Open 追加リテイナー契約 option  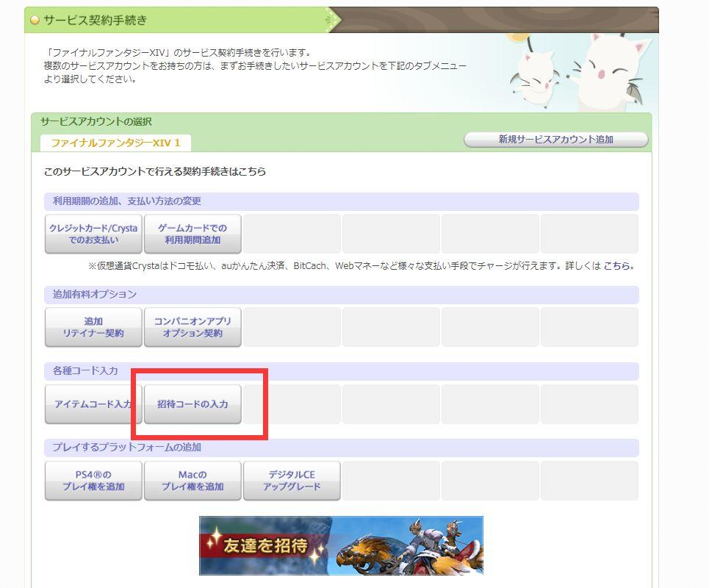coord(93,327)
